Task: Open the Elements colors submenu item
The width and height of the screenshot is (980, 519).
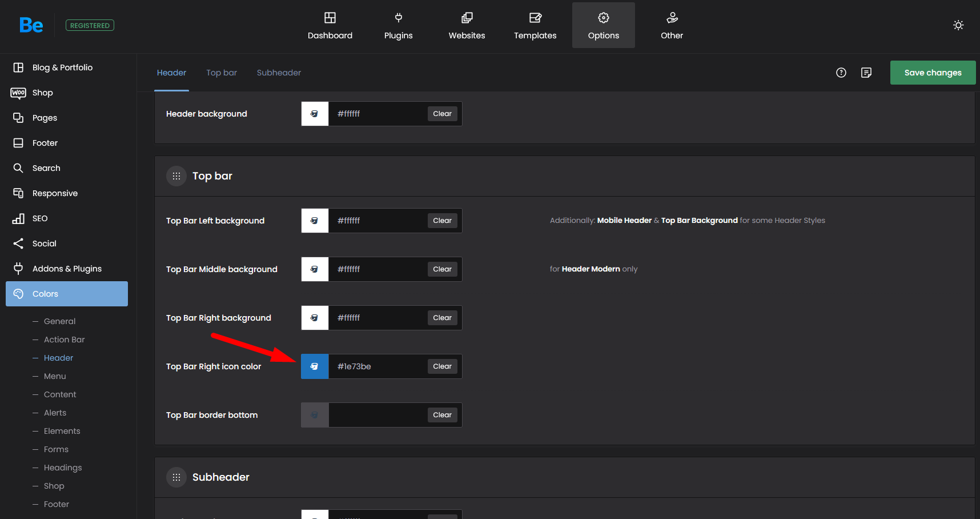Action: (x=62, y=431)
